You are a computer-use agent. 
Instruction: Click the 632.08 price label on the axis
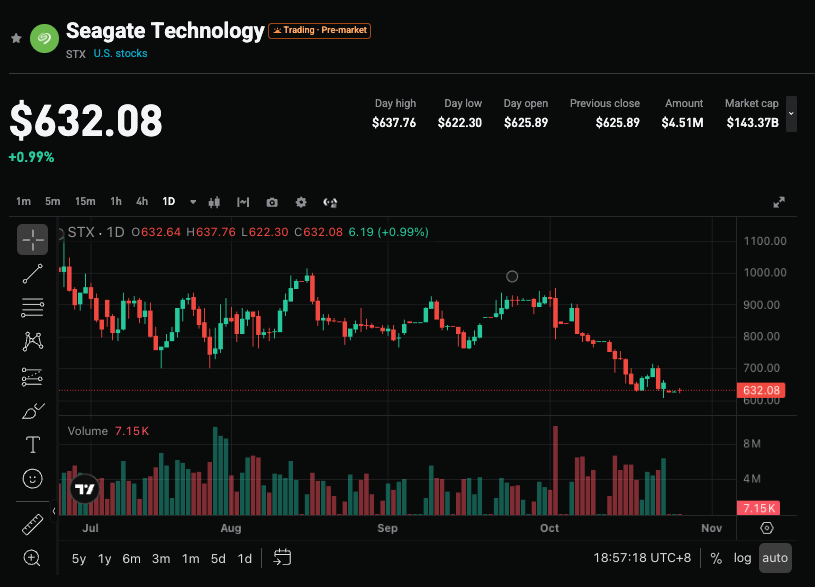[761, 390]
